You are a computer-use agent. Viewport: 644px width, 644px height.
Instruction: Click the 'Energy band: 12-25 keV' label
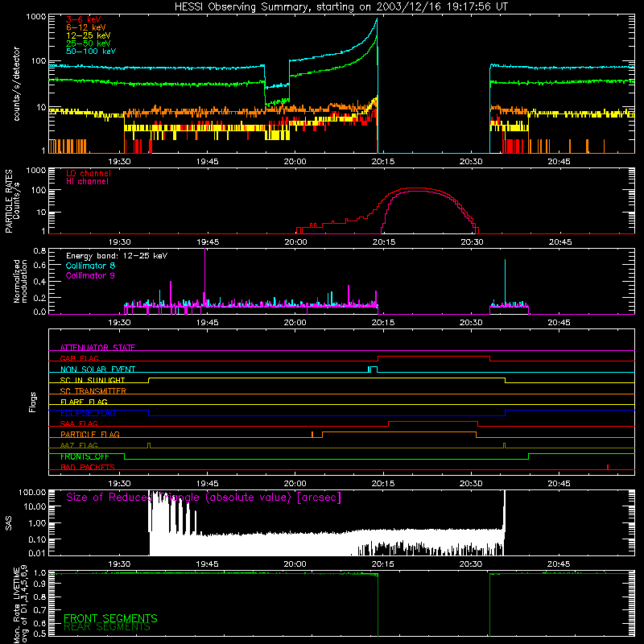pyautogui.click(x=117, y=256)
